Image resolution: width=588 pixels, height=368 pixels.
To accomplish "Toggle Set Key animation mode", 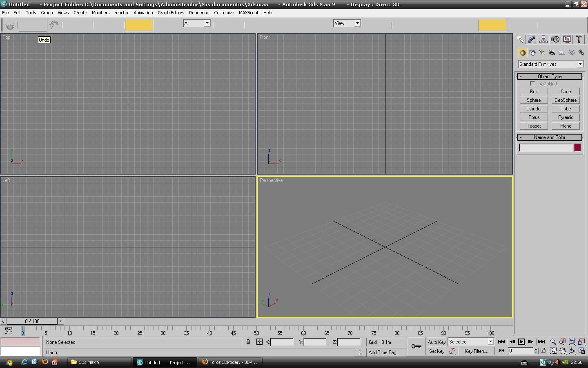I will coord(437,351).
